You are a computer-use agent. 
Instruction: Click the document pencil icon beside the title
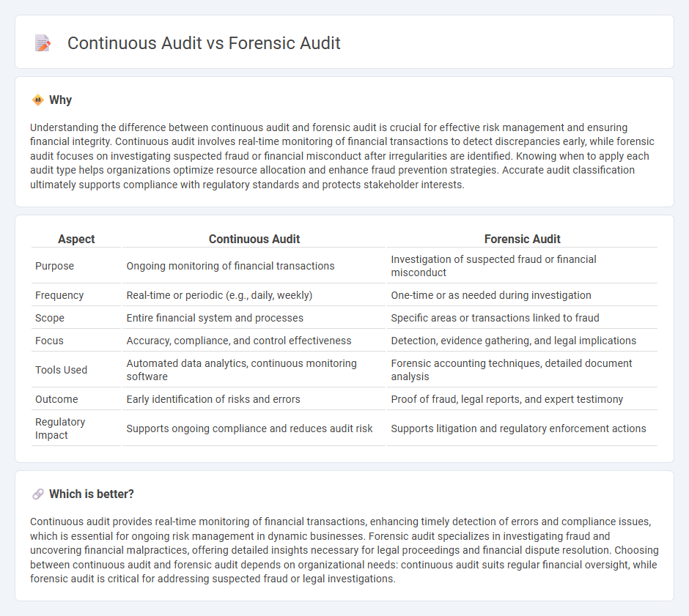[x=43, y=43]
